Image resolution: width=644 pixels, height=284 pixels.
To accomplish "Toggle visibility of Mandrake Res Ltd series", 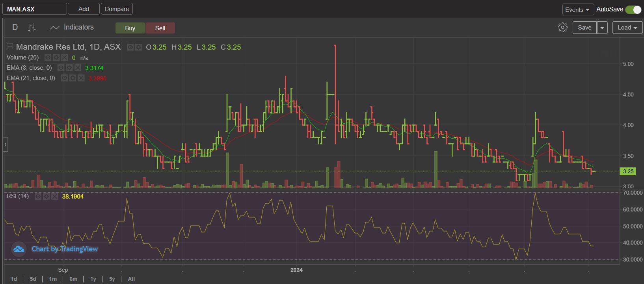I will 130,47.
